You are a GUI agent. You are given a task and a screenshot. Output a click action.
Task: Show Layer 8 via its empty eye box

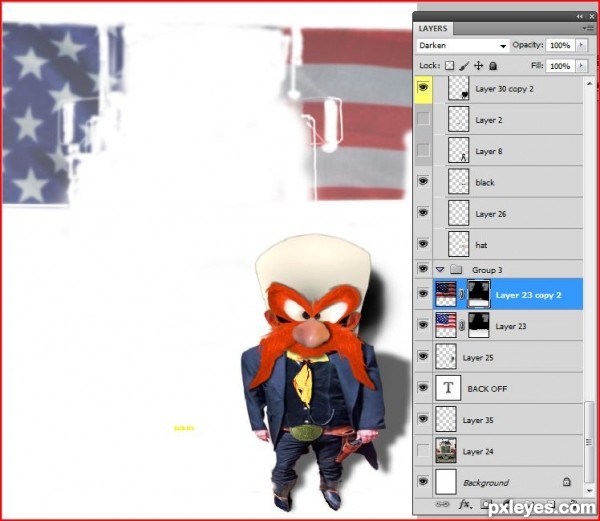tap(423, 150)
